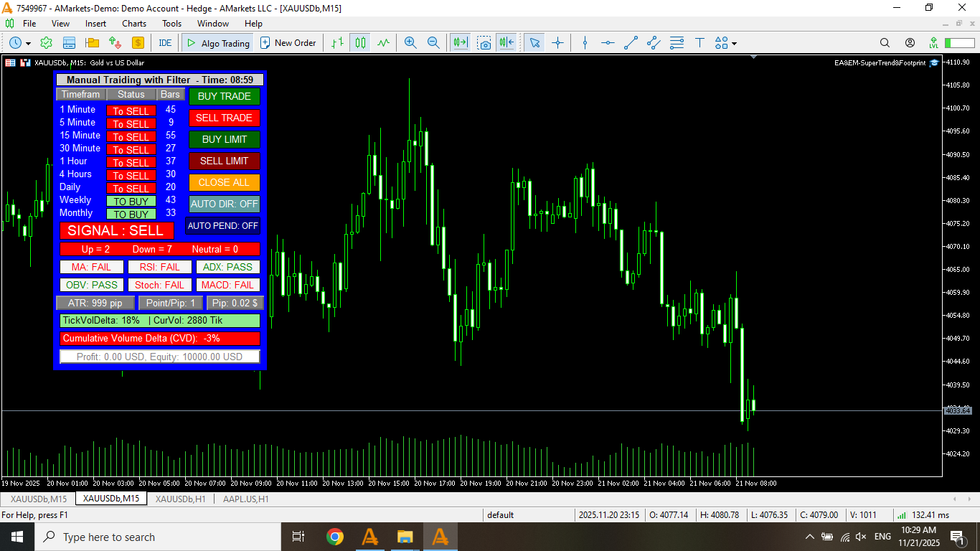Viewport: 980px width, 551px height.
Task: Select the crosshair tool
Action: (x=557, y=42)
